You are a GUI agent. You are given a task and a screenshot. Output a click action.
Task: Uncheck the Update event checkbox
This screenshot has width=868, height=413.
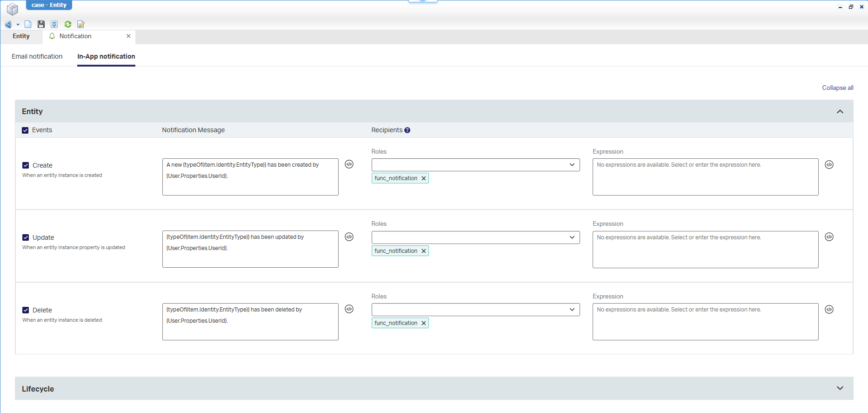(x=26, y=237)
